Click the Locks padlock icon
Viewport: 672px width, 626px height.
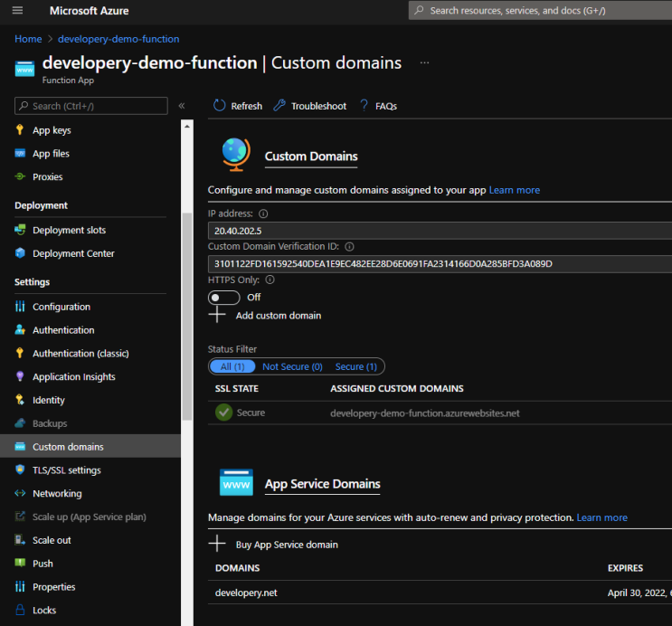pos(20,610)
